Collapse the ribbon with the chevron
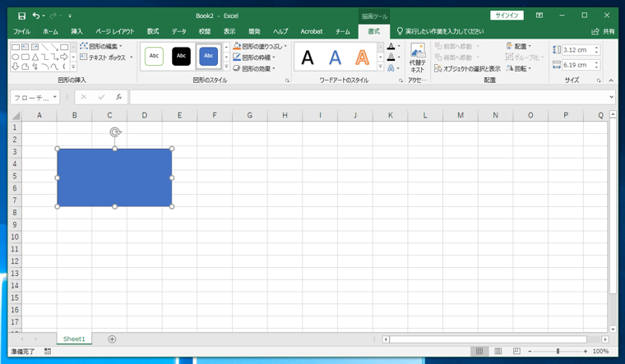This screenshot has height=364, width=625. pos(611,81)
